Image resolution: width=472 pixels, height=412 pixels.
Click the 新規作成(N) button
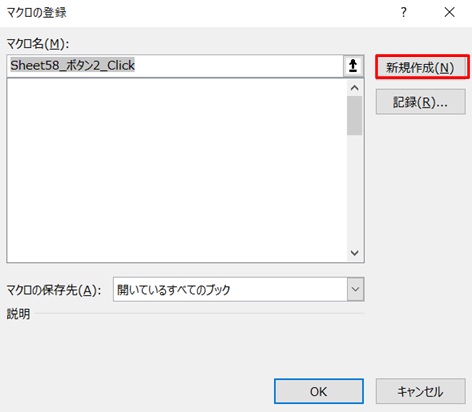[x=422, y=67]
